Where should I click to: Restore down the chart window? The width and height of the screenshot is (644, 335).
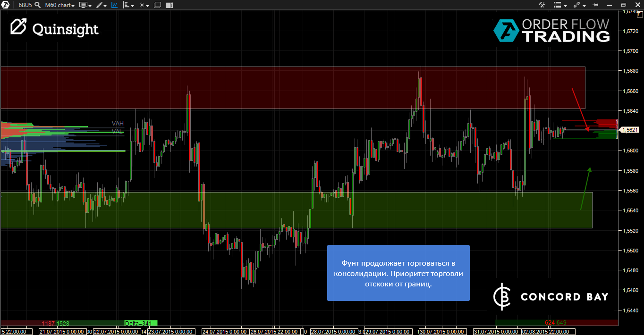tap(623, 5)
